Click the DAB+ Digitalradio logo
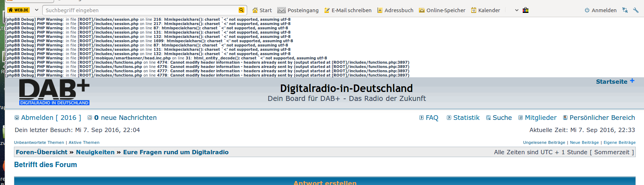The width and height of the screenshot is (644, 185). click(x=54, y=92)
